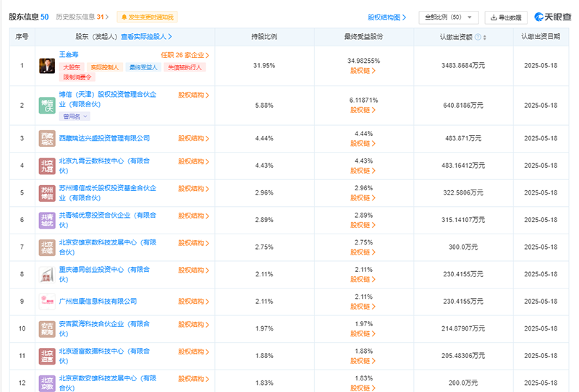The height and width of the screenshot is (392, 579).
Task: Open 股权链 under 4.44% for 西藏瑞达
Action: (x=363, y=144)
